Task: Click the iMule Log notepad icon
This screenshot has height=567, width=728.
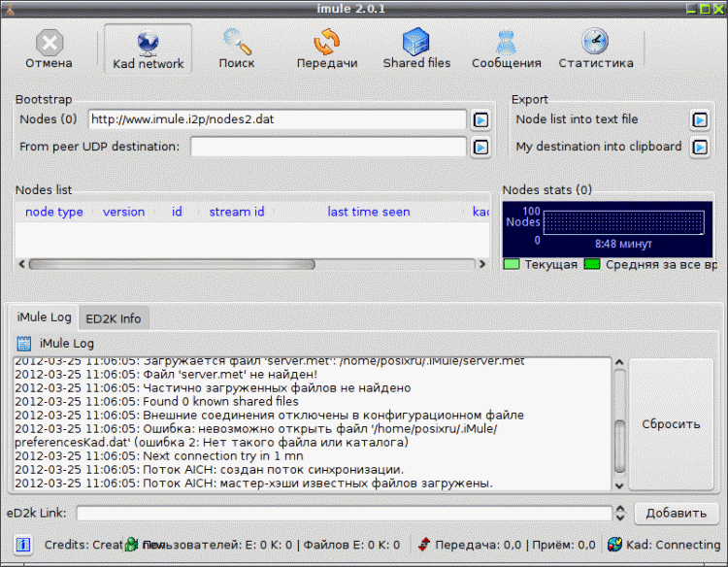Action: (x=23, y=344)
